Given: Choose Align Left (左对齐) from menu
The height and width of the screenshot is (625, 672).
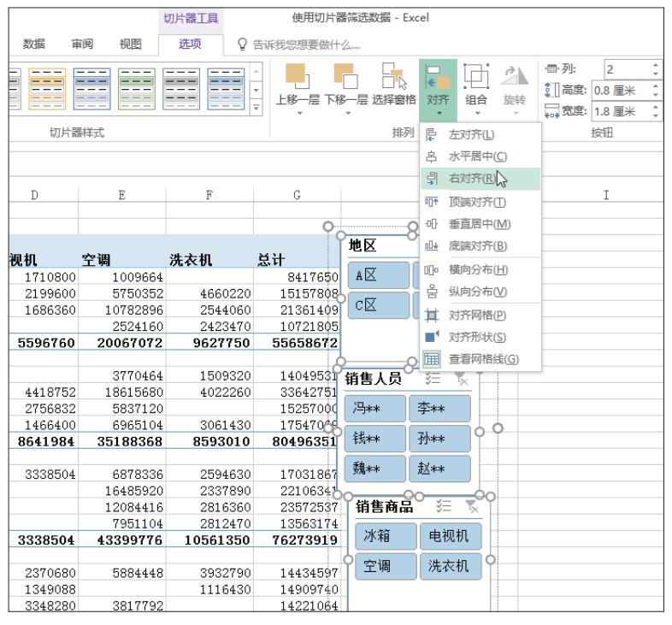Looking at the screenshot, I should pyautogui.click(x=480, y=134).
